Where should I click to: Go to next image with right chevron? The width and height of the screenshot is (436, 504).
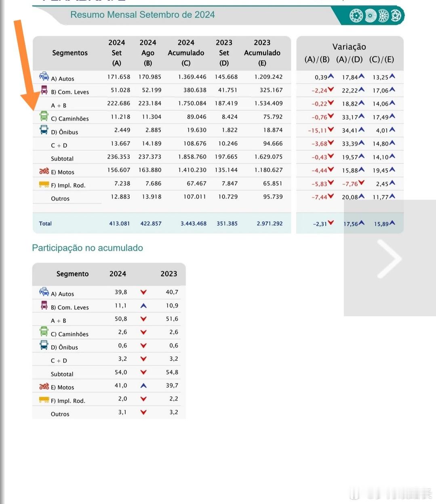pos(389,258)
